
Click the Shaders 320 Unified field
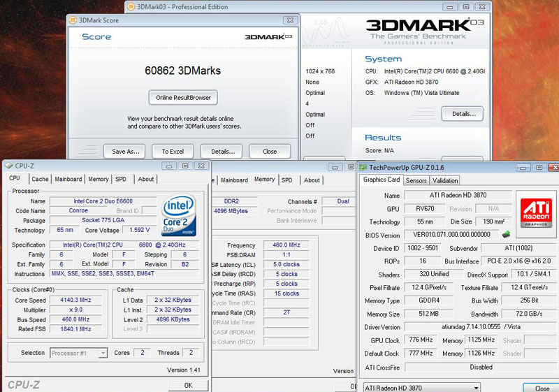coord(434,274)
